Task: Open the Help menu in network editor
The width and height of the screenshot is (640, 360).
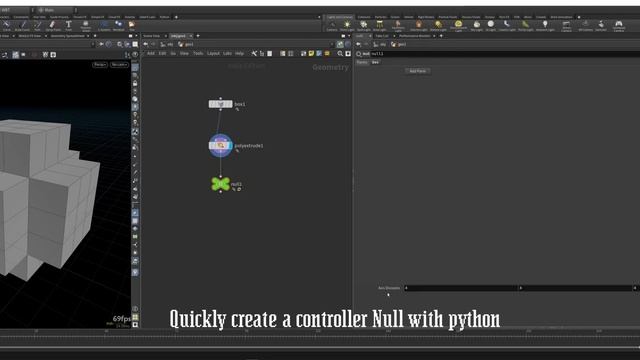Action: coord(239,53)
